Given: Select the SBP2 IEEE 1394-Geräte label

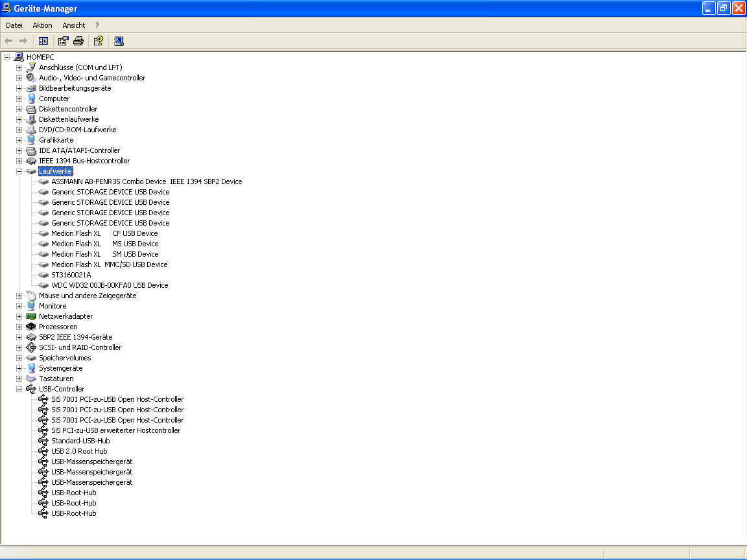Looking at the screenshot, I should pos(76,337).
